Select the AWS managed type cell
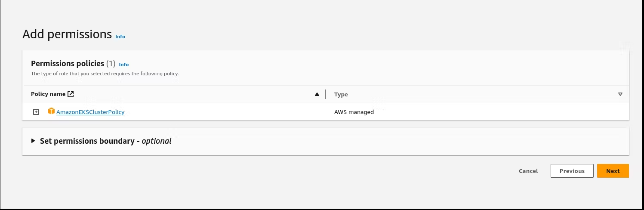This screenshot has width=644, height=210. (x=354, y=112)
